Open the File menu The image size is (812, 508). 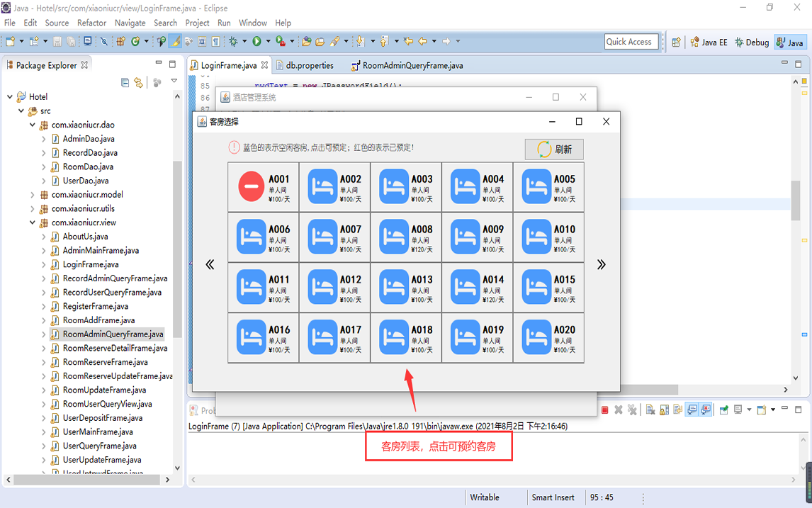pyautogui.click(x=10, y=23)
